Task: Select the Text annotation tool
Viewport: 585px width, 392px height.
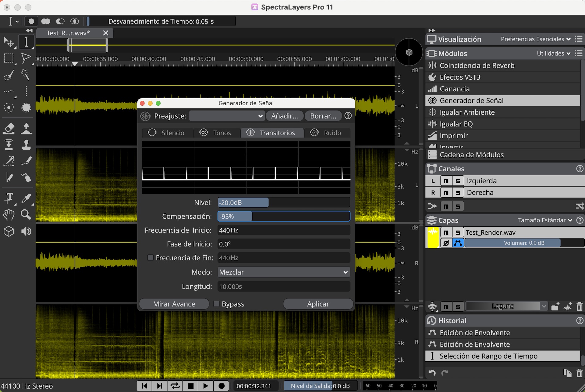Action: tap(9, 198)
